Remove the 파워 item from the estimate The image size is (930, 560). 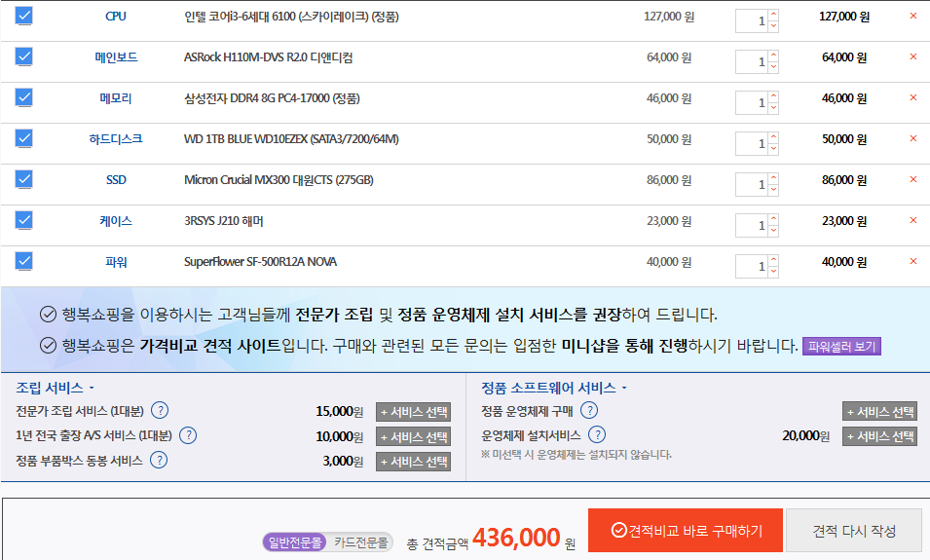[912, 262]
